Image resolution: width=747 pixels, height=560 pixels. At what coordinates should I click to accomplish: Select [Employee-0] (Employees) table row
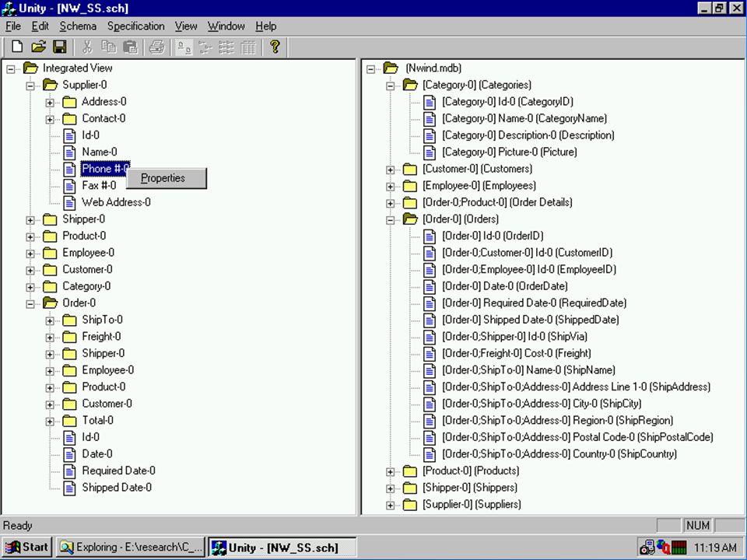point(479,186)
